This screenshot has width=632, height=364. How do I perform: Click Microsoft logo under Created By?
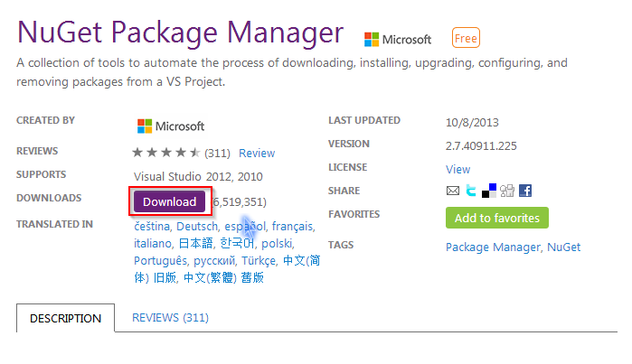point(171,126)
